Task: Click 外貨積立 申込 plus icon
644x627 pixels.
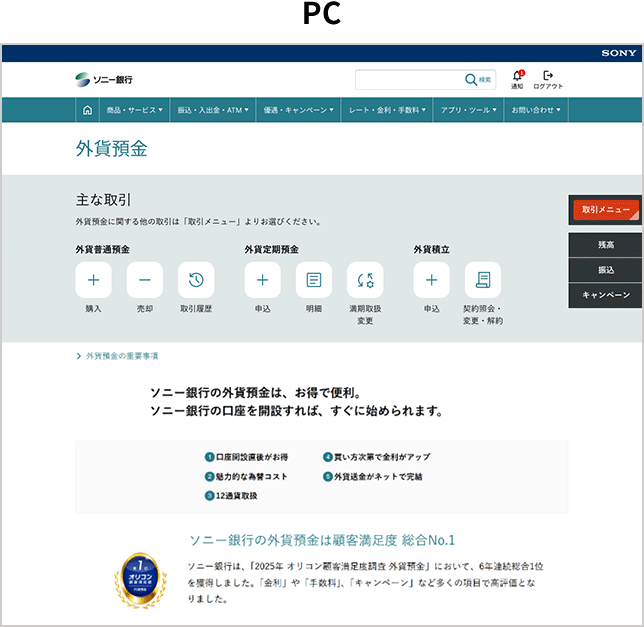Action: point(431,280)
